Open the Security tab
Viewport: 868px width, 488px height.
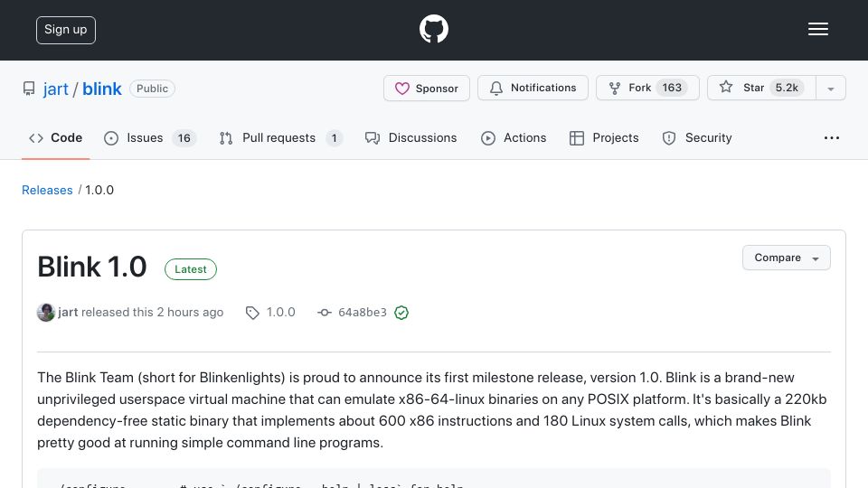tap(697, 137)
